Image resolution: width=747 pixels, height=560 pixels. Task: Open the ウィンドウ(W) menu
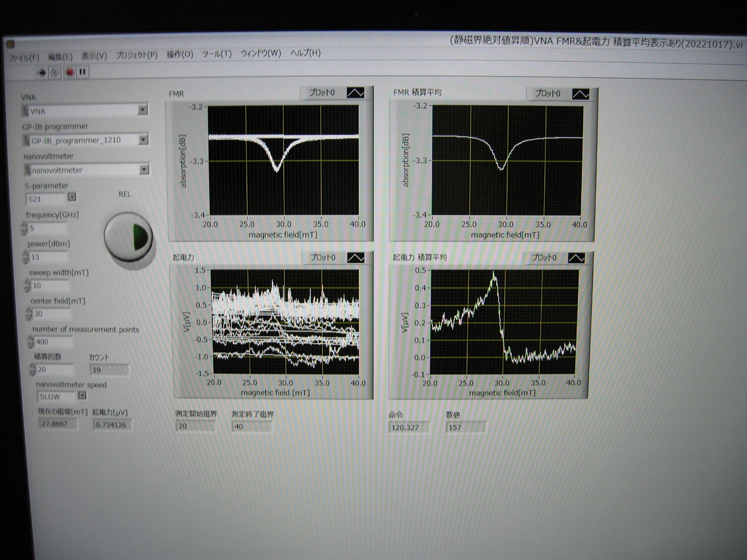tap(261, 53)
